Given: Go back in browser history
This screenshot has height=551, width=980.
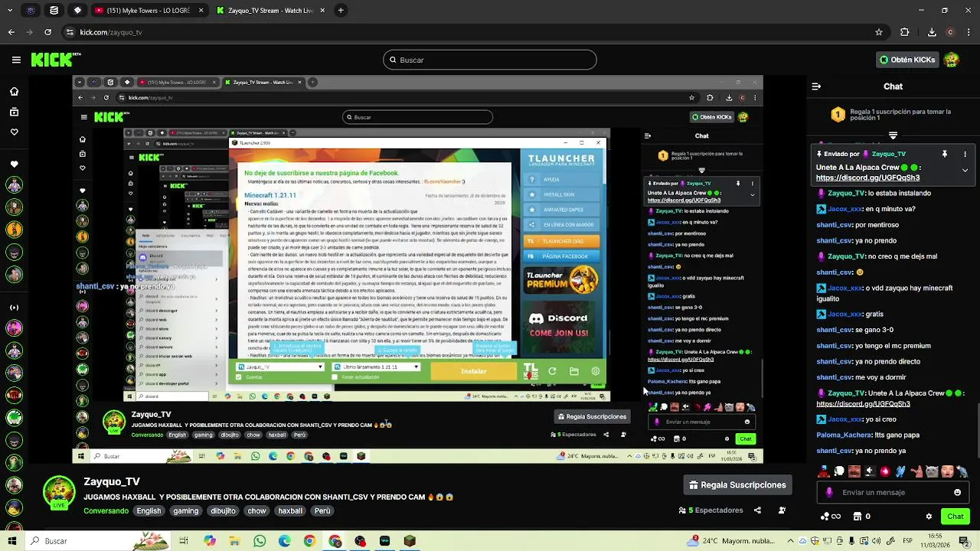Looking at the screenshot, I should point(11,32).
